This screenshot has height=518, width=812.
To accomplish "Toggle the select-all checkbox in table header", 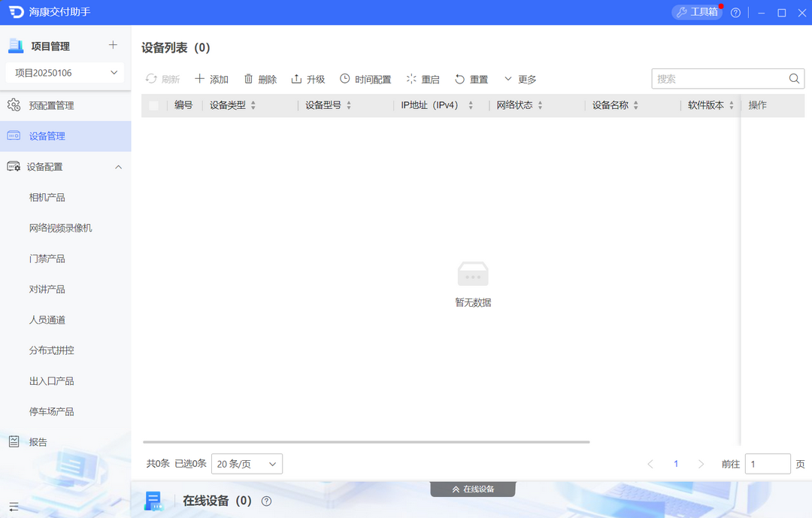I will 153,105.
